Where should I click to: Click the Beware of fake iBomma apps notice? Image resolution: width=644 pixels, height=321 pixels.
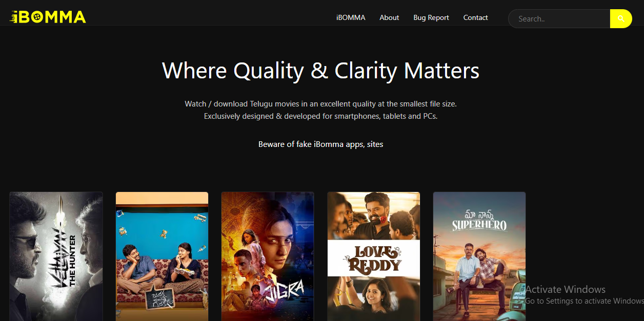[x=321, y=144]
